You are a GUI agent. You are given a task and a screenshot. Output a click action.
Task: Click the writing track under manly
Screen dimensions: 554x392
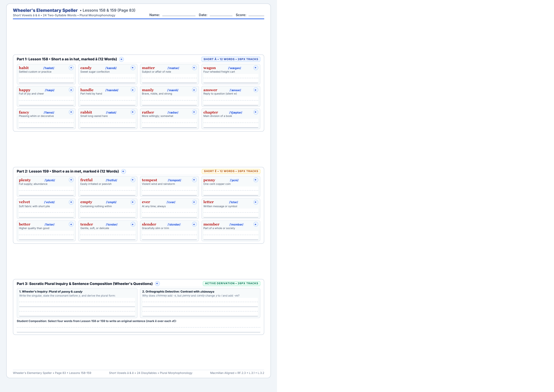pyautogui.click(x=169, y=101)
